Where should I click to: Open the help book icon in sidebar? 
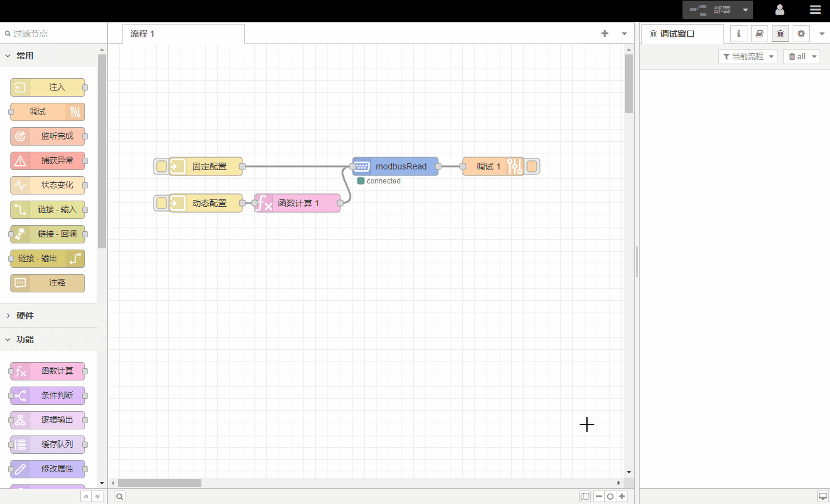[759, 34]
